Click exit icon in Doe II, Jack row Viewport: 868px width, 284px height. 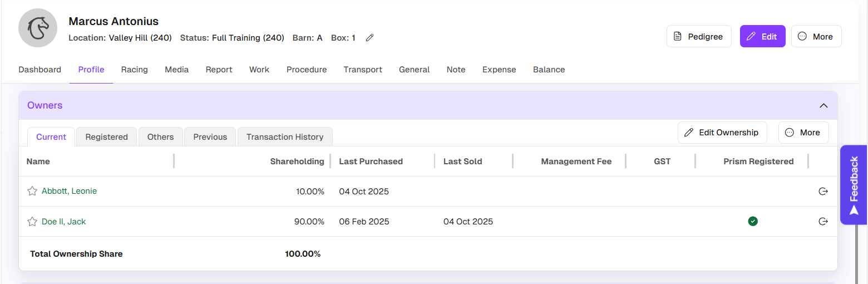click(823, 222)
